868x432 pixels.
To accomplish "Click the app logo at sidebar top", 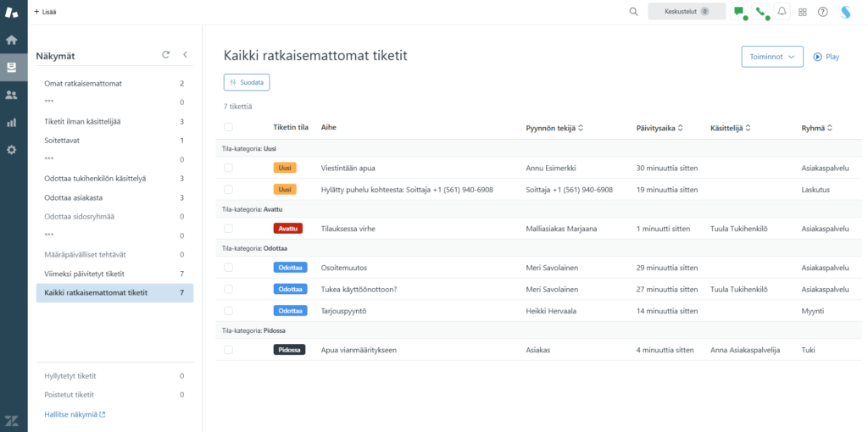I will 11,12.
